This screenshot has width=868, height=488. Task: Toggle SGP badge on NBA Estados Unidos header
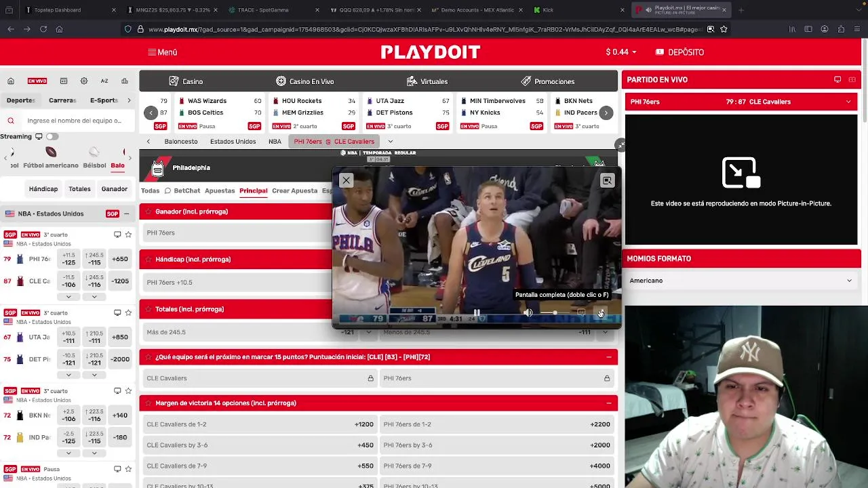click(x=113, y=213)
